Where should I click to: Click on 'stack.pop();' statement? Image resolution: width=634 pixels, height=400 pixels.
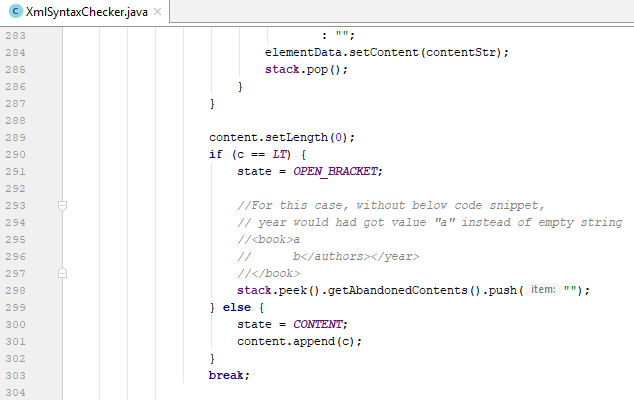point(306,70)
